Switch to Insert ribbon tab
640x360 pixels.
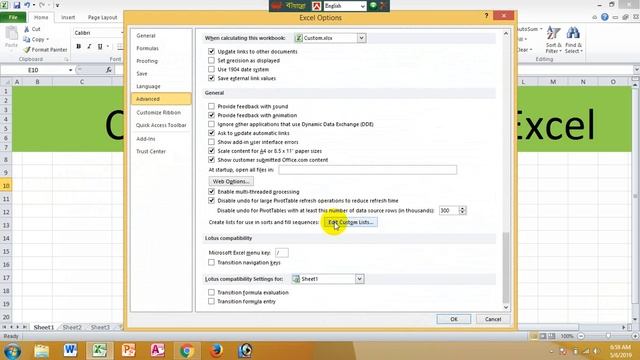coord(68,17)
